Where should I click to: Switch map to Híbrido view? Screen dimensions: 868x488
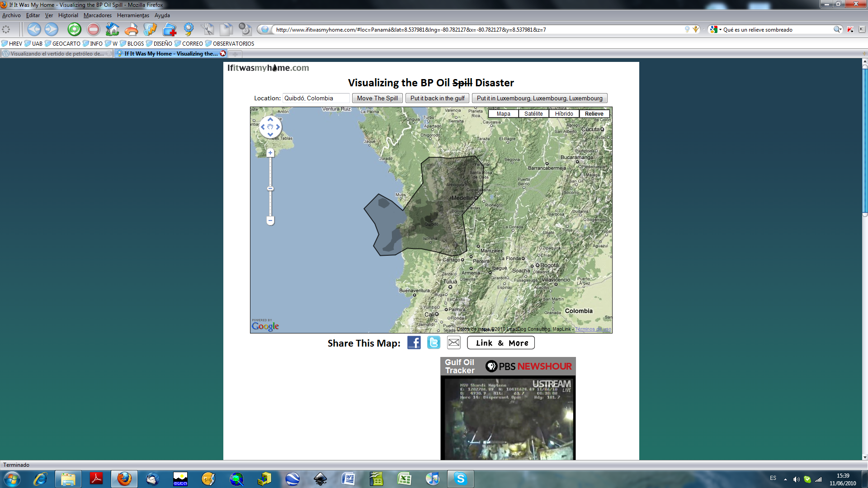(x=564, y=114)
